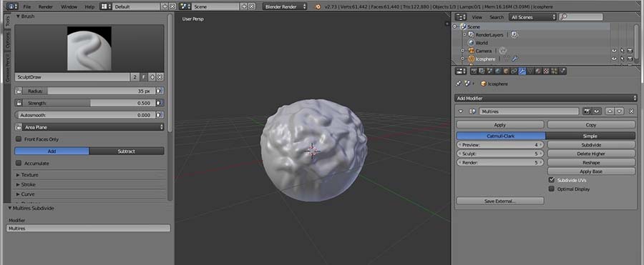644x265 pixels.
Task: Open the Render menu
Action: point(46,6)
